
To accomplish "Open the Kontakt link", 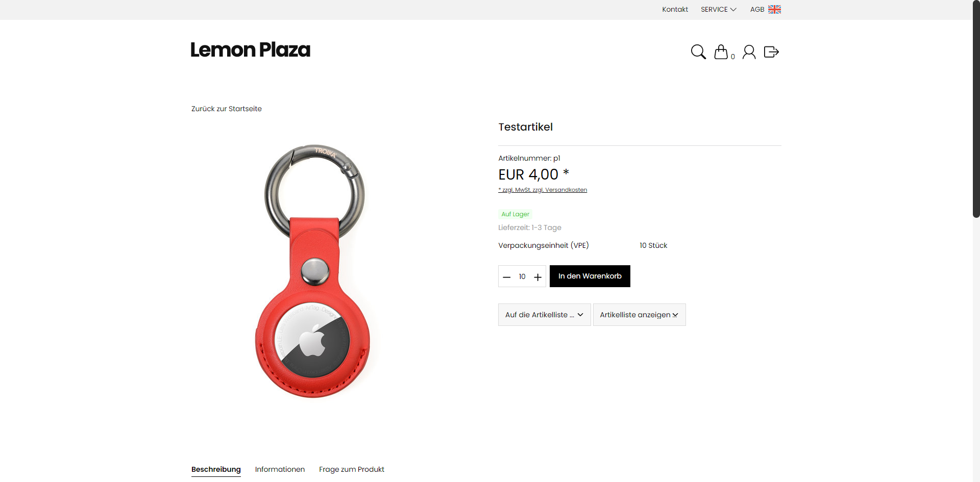I will (675, 9).
